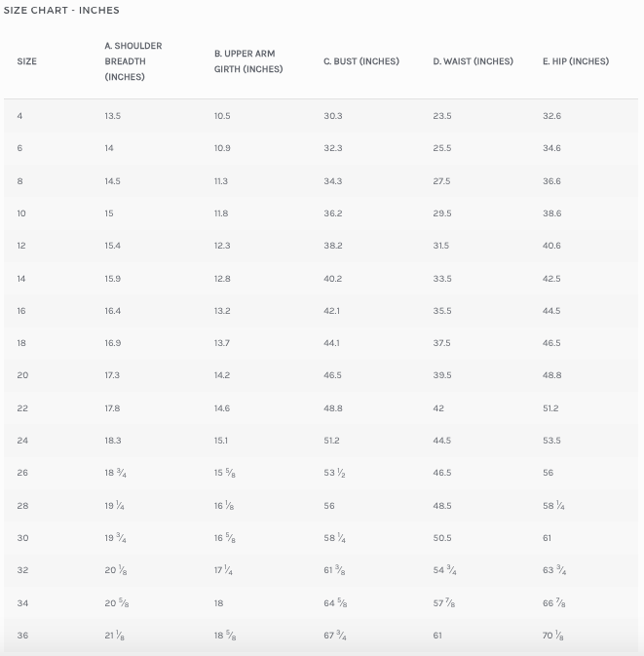
Task: Select the size 16 row label
Action: (21, 311)
